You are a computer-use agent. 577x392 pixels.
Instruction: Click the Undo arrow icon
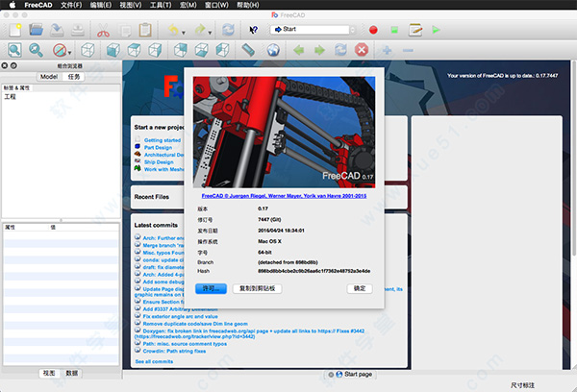click(173, 30)
